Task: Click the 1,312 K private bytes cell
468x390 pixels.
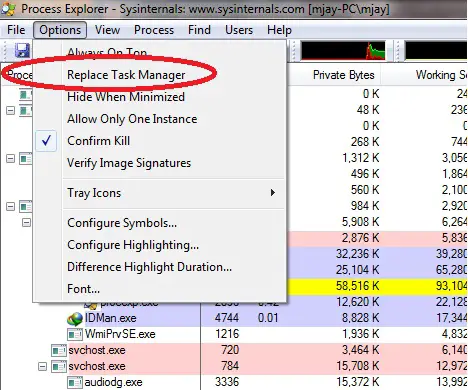Action: coord(361,158)
